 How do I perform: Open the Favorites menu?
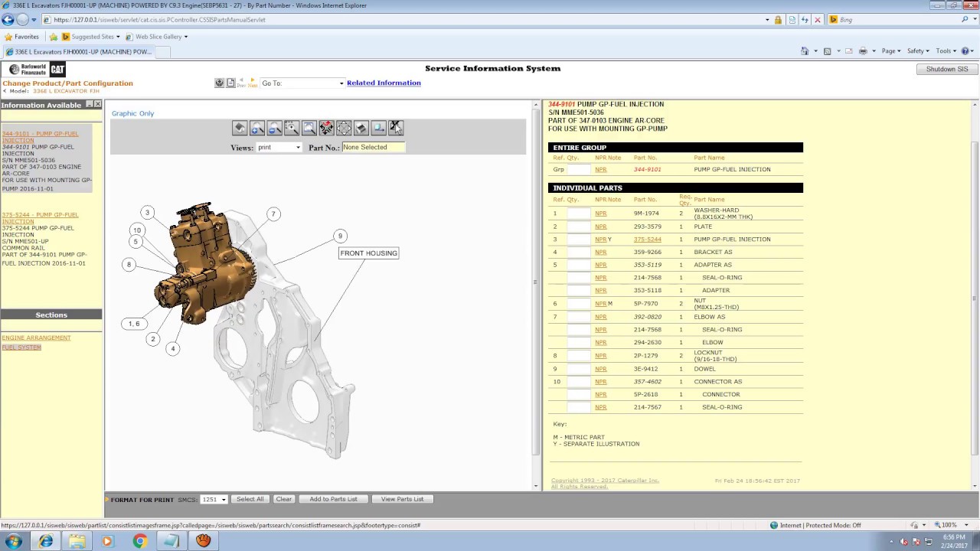coord(21,37)
